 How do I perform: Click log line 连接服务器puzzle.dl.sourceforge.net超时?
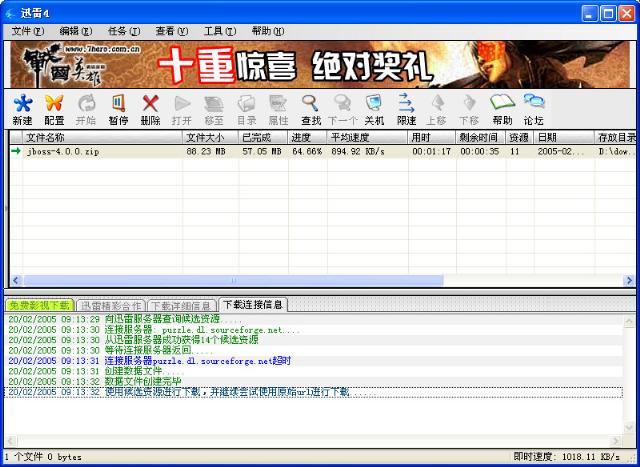[149, 361]
